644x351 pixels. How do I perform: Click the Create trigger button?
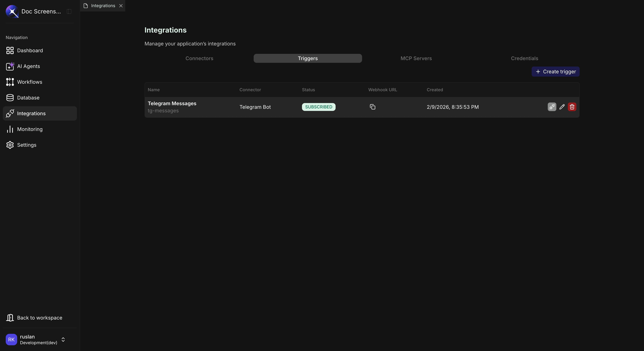coord(555,72)
